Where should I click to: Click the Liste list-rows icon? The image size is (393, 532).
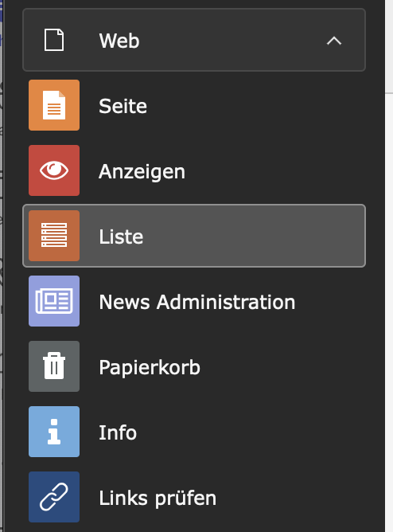pos(54,236)
